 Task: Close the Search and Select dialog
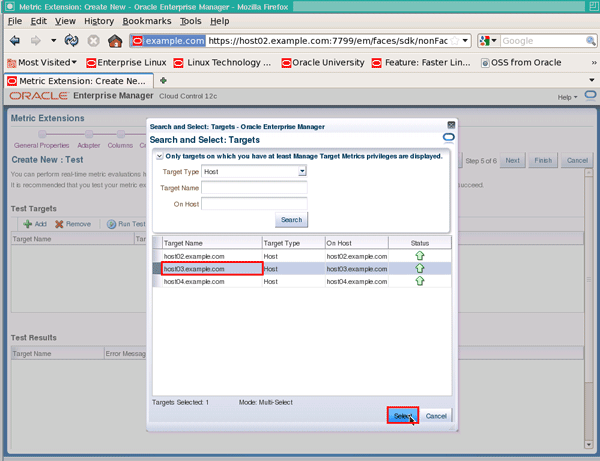pyautogui.click(x=451, y=125)
